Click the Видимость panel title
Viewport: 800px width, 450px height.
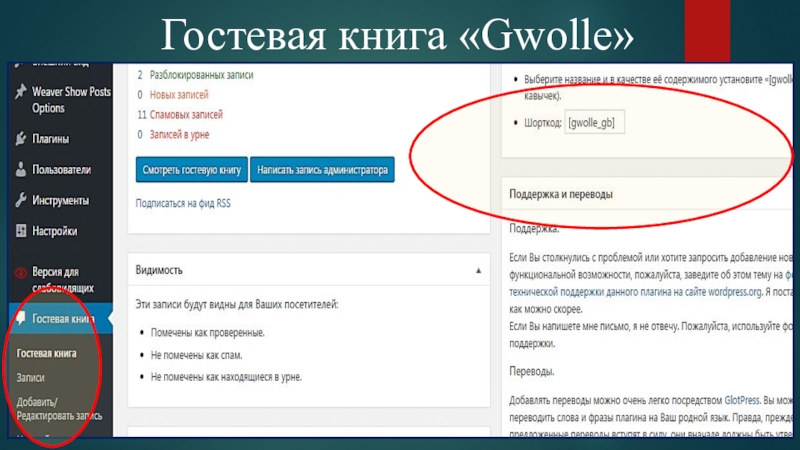[x=159, y=270]
